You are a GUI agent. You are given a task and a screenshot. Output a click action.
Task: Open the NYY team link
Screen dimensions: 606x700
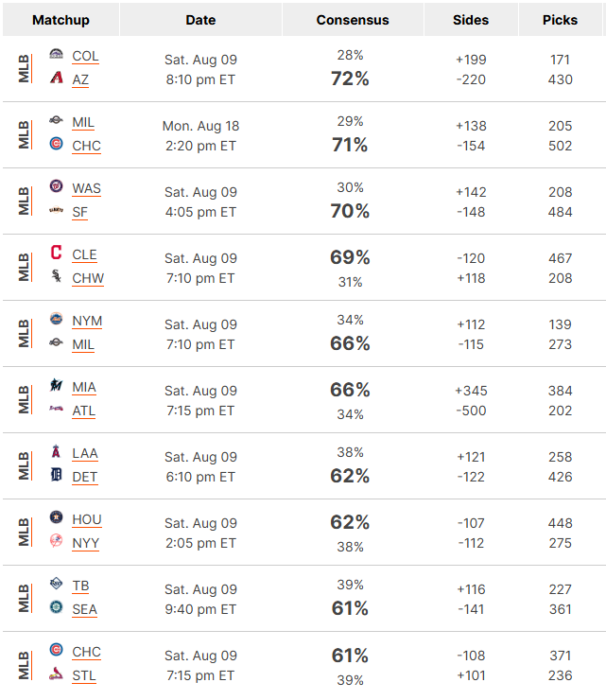pos(86,543)
